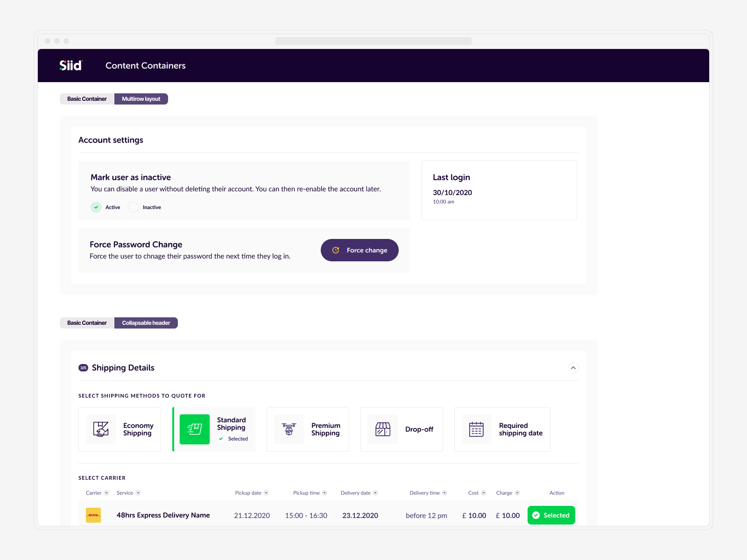Screen dimensions: 747x560
Task: Click the pickup date 21.12.2020
Action: [252, 516]
